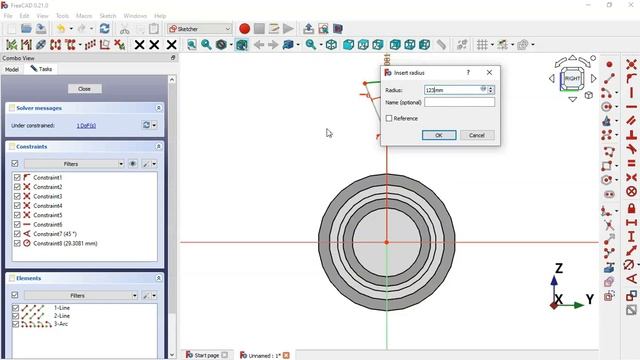
Task: Collapse the Constraints section
Action: 158,147
